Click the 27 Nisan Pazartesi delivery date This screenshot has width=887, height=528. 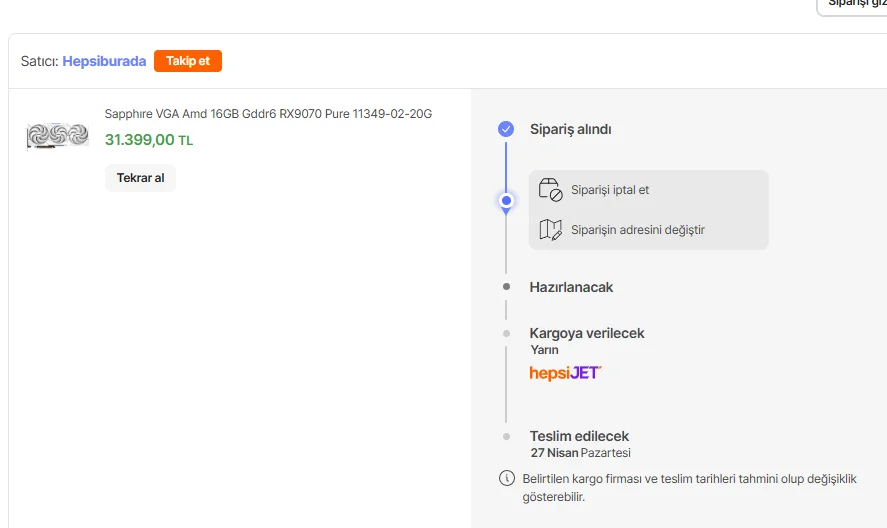[580, 453]
